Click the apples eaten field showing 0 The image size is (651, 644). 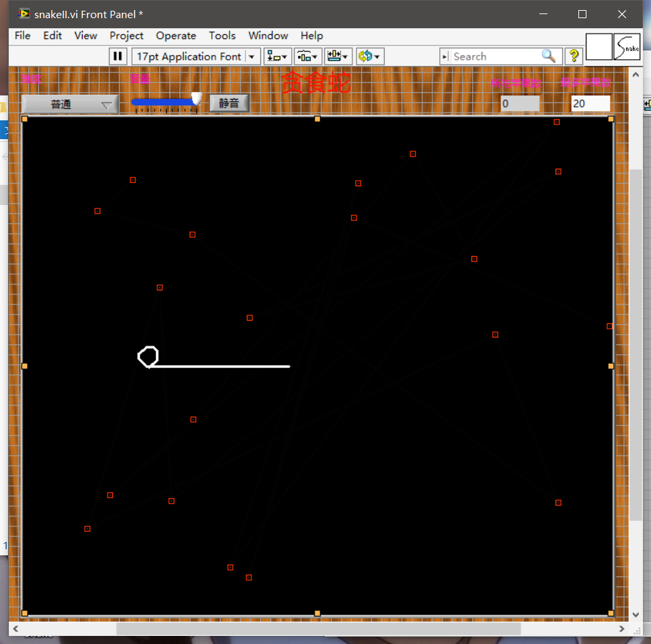click(x=520, y=104)
